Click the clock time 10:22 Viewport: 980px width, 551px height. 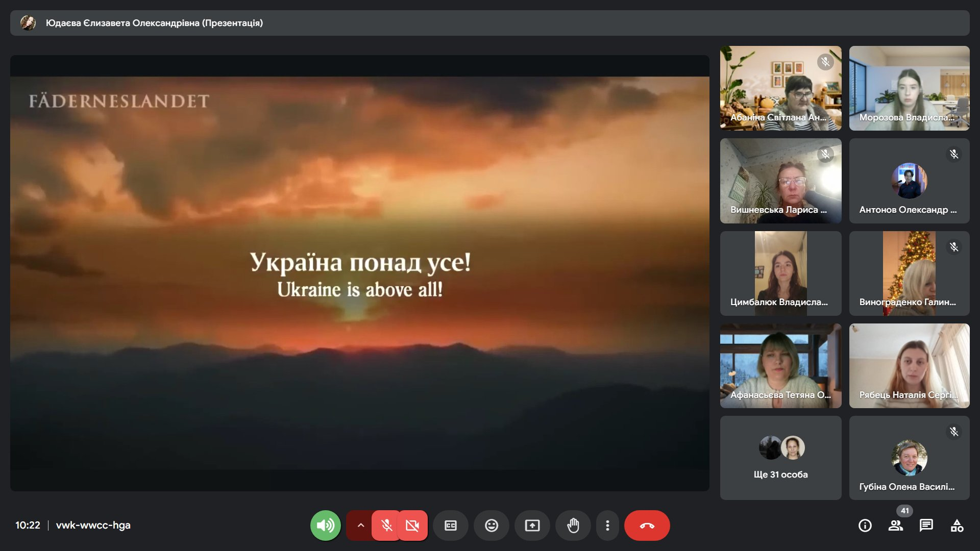28,525
